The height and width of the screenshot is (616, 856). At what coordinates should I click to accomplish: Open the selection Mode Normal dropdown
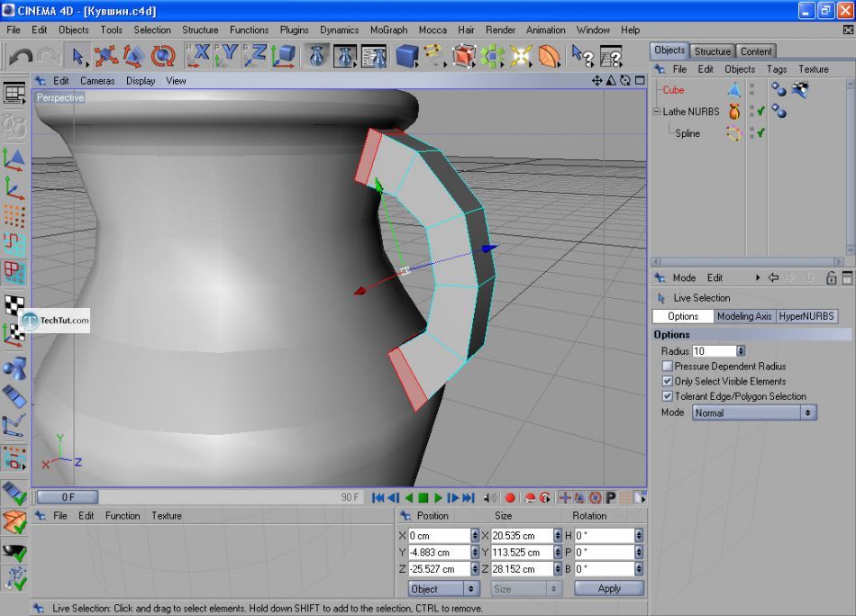click(x=754, y=413)
